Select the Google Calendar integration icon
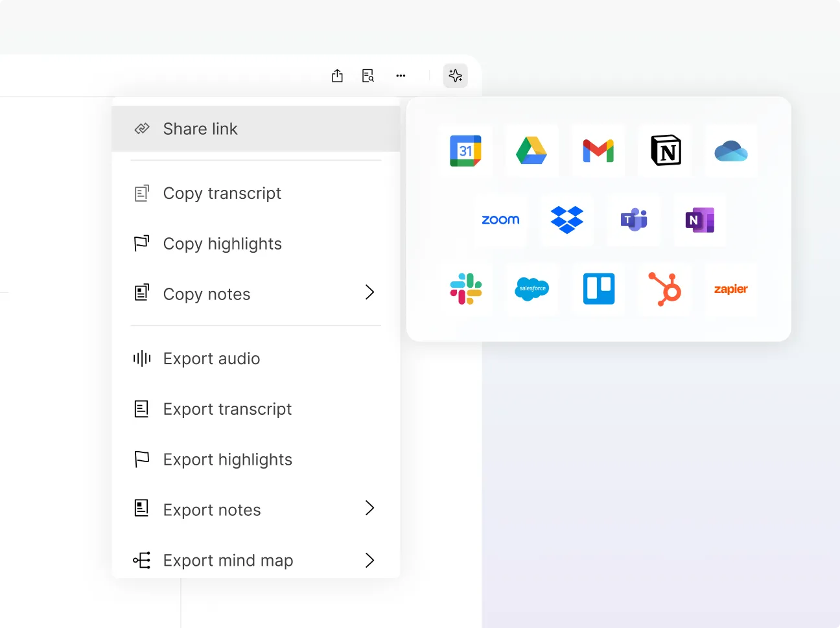The image size is (840, 628). pyautogui.click(x=465, y=151)
